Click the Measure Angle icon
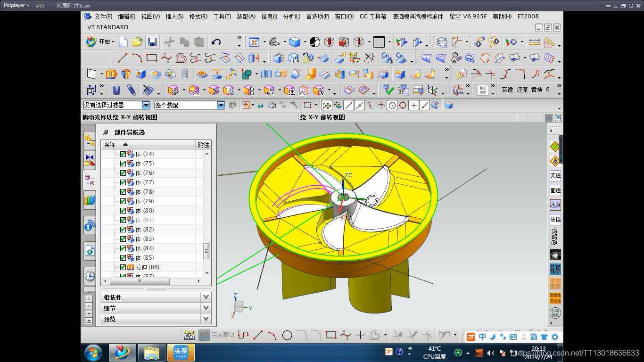Image resolution: width=644 pixels, height=362 pixels. point(549,42)
